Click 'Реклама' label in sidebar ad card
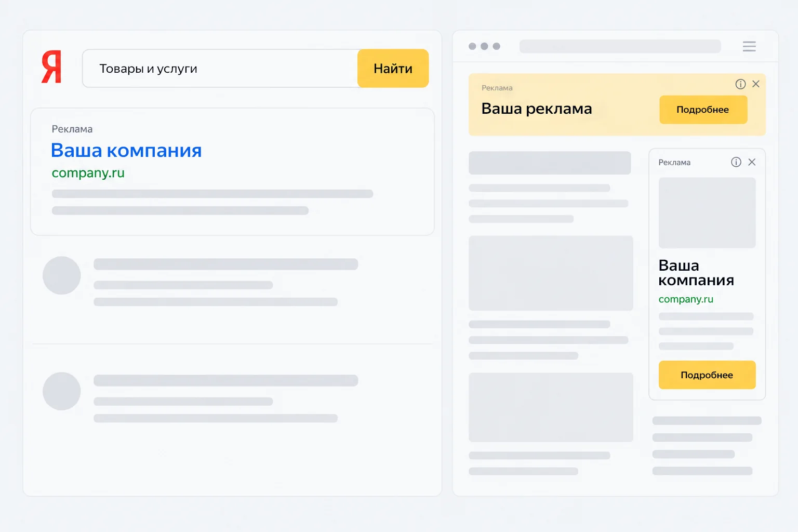Screen dimensions: 798x532 (674, 163)
